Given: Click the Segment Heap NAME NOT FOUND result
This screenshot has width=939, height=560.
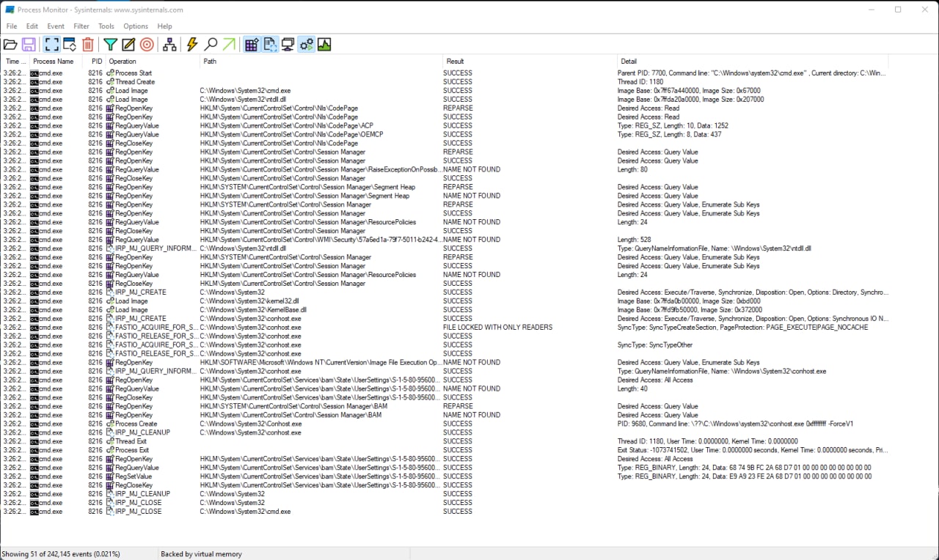Looking at the screenshot, I should click(x=472, y=196).
